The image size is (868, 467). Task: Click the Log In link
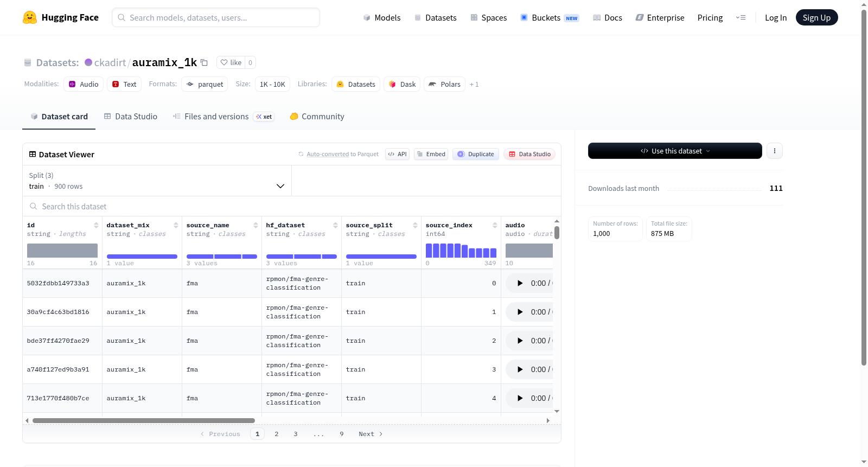(776, 18)
